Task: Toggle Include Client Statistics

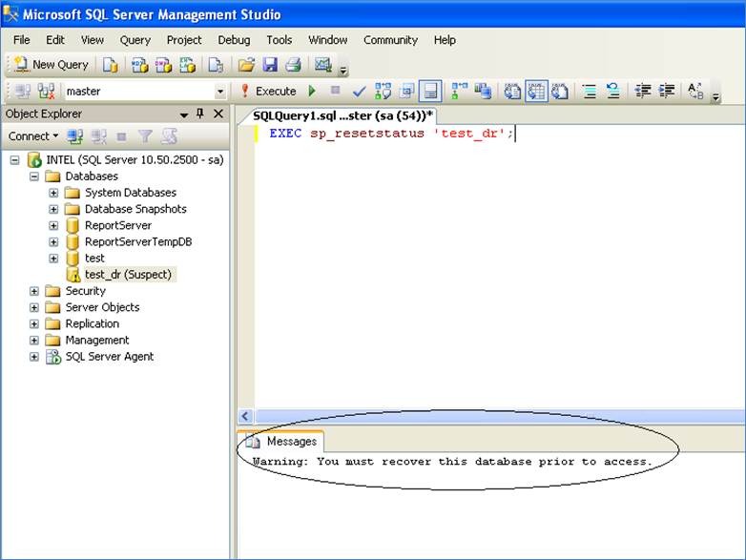Action: tap(483, 91)
